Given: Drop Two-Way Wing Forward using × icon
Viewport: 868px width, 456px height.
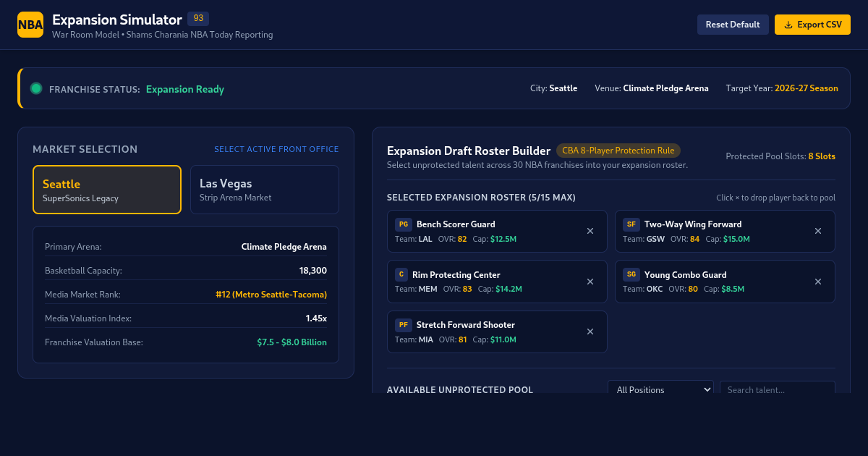Looking at the screenshot, I should [x=818, y=231].
